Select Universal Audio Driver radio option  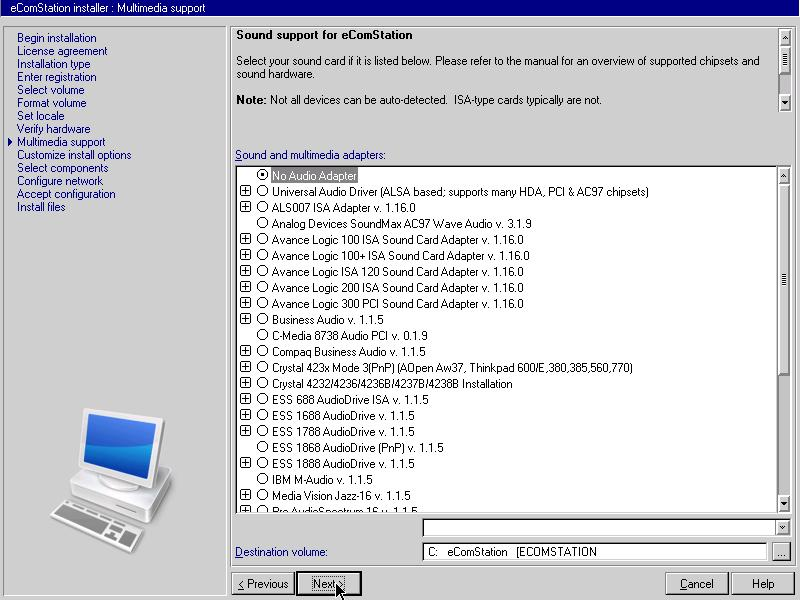click(x=262, y=191)
